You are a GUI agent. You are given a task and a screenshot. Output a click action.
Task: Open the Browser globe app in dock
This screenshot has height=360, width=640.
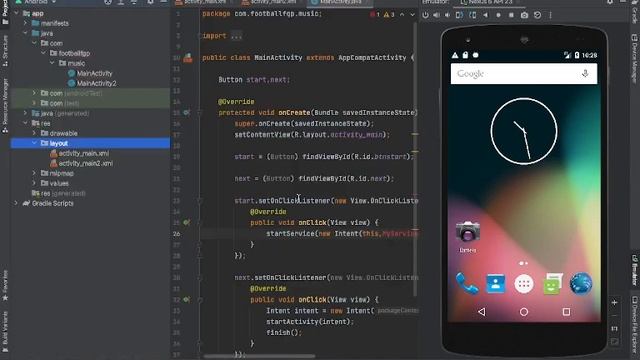click(x=581, y=283)
